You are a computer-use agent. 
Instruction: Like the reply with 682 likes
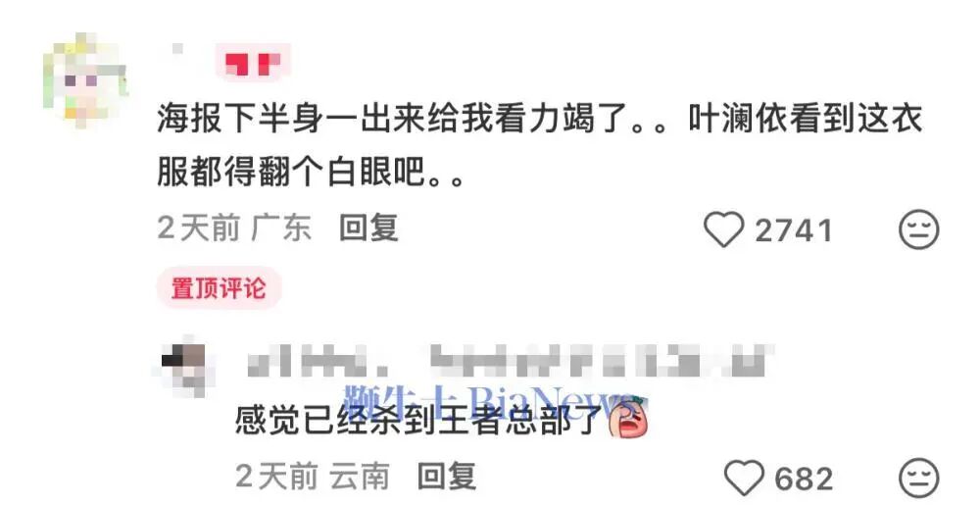point(744,479)
